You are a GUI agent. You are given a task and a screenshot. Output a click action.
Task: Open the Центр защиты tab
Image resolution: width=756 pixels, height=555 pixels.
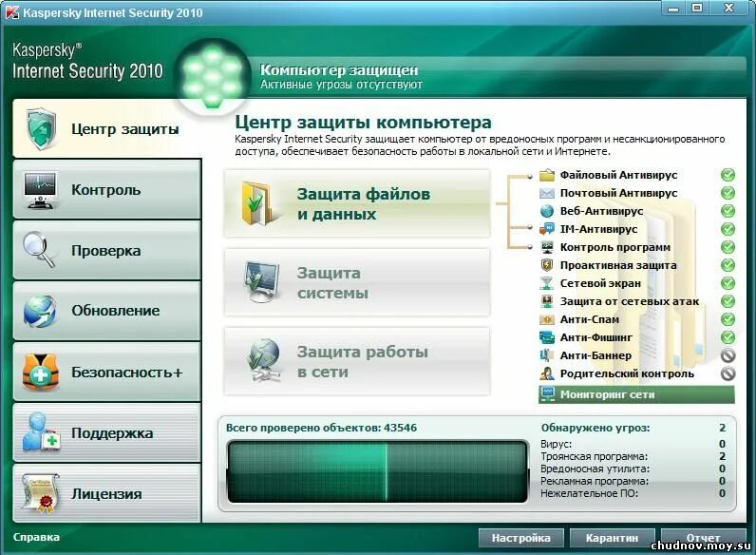pyautogui.click(x=107, y=128)
